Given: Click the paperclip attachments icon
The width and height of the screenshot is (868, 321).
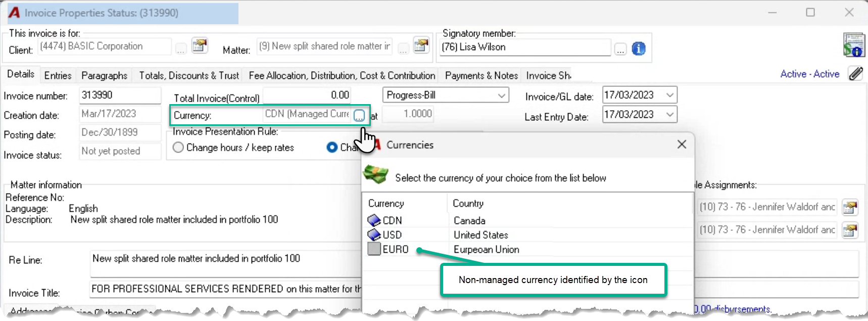Looking at the screenshot, I should click(855, 74).
